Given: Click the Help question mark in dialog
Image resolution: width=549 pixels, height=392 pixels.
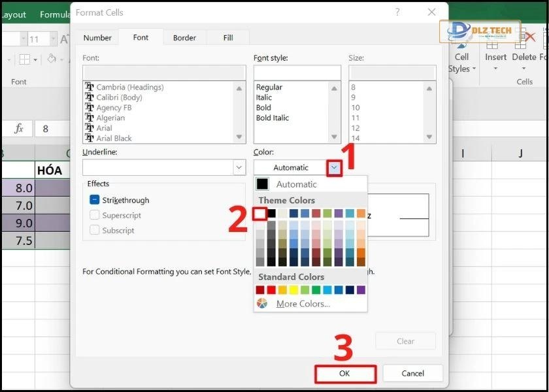Looking at the screenshot, I should tap(397, 12).
